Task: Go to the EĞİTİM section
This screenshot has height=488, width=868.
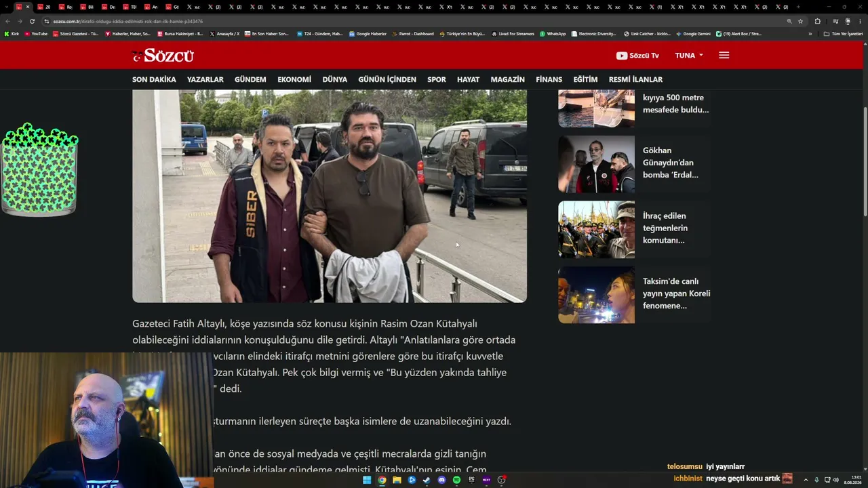Action: point(585,79)
